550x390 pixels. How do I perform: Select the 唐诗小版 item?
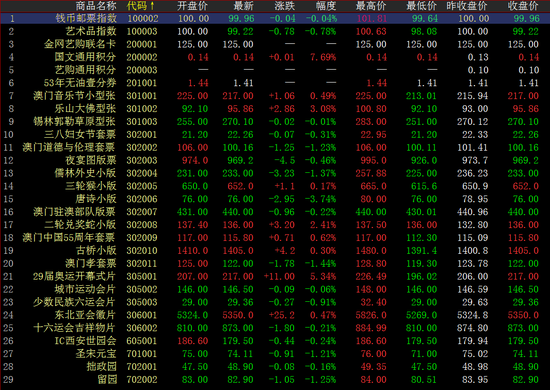(96, 199)
